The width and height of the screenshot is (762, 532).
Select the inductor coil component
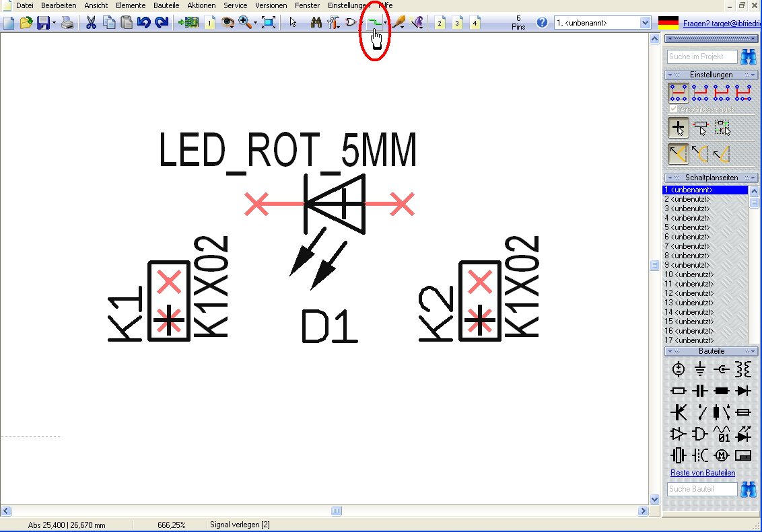[x=743, y=369]
